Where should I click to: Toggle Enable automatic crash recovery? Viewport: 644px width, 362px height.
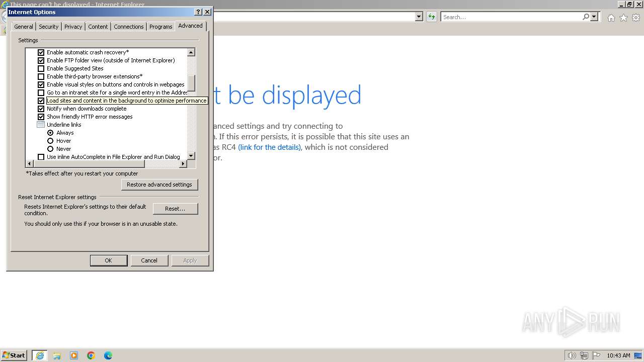tap(41, 52)
